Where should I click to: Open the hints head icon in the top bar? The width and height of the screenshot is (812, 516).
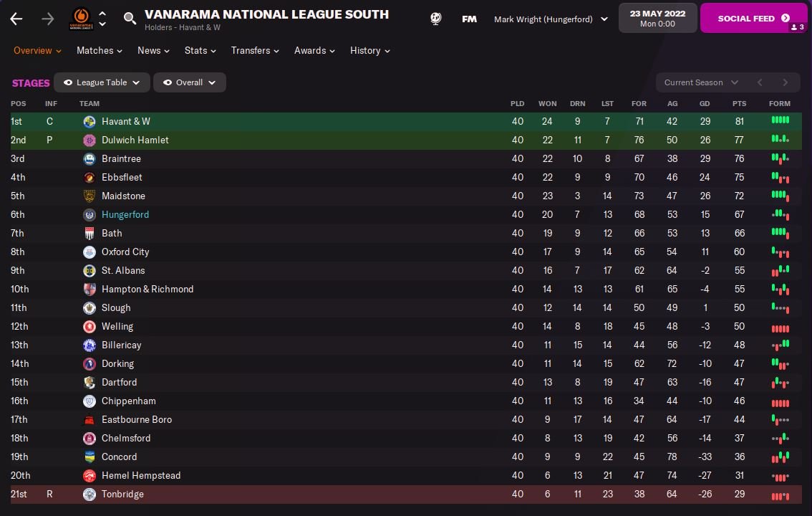coord(436,19)
